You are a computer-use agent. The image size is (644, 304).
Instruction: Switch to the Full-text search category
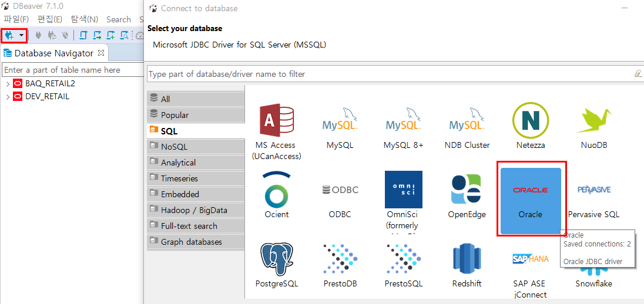(x=196, y=225)
